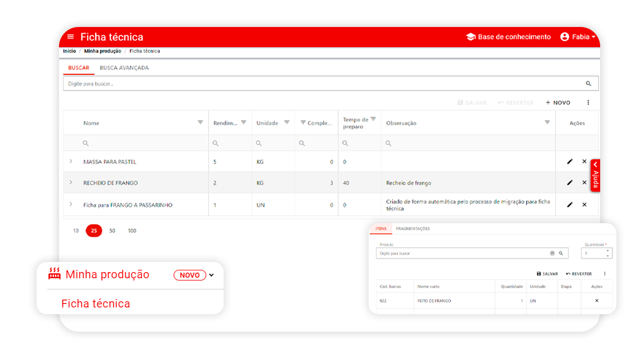Set page size to 100
This screenshot has height=362, width=644.
tap(132, 231)
